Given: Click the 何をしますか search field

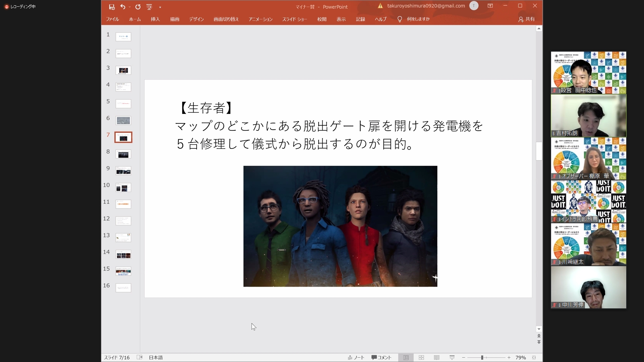Looking at the screenshot, I should (x=418, y=19).
